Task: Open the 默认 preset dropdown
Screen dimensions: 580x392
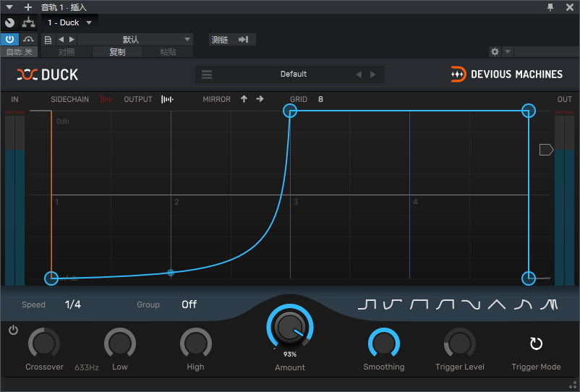Action: coord(135,39)
